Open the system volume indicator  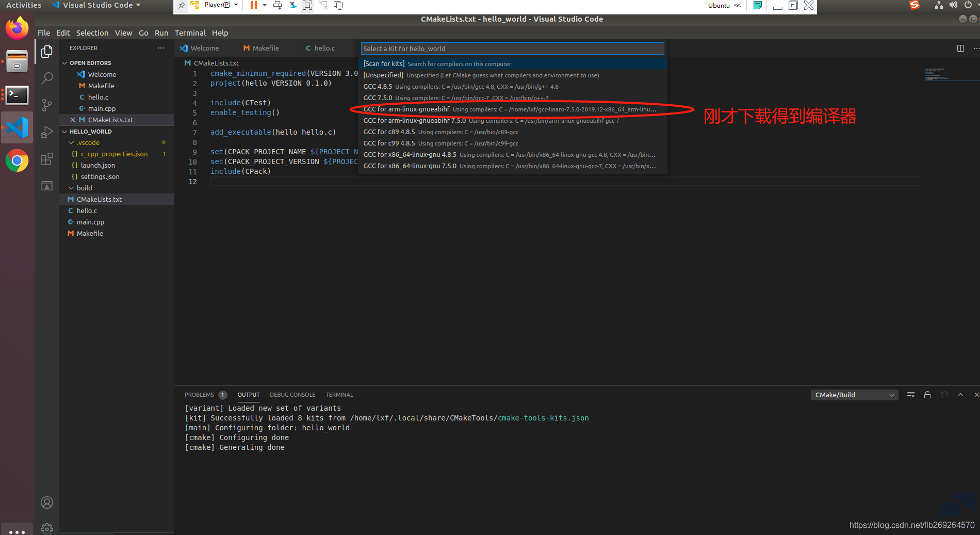point(953,5)
